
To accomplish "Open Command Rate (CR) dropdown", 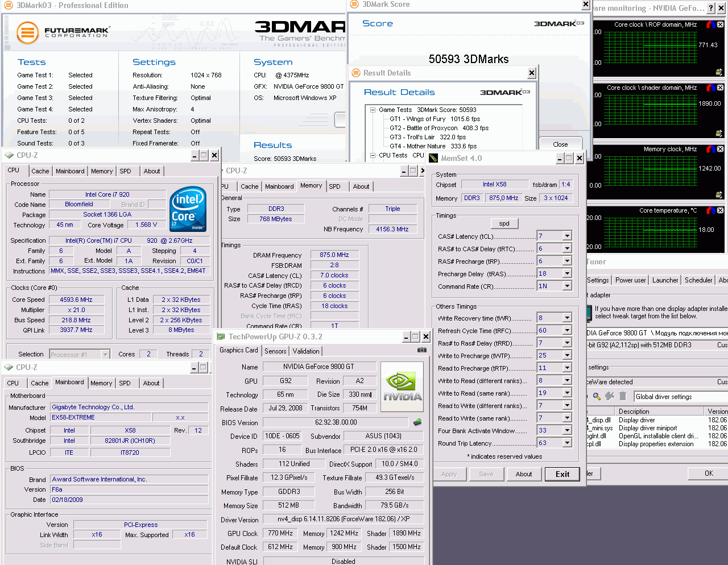I will [x=567, y=286].
